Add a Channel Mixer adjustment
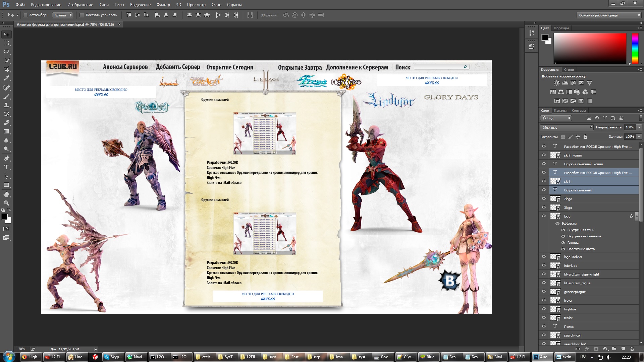This screenshot has width=644, height=362. pyautogui.click(x=585, y=92)
